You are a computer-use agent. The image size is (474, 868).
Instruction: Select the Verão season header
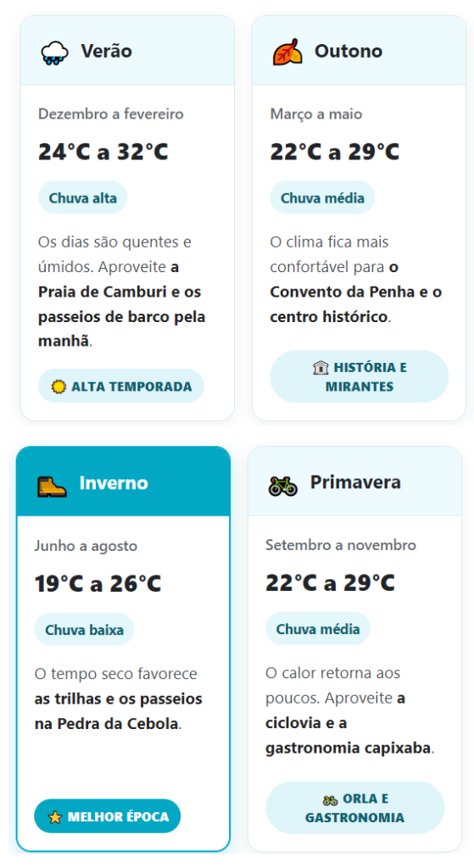(127, 51)
